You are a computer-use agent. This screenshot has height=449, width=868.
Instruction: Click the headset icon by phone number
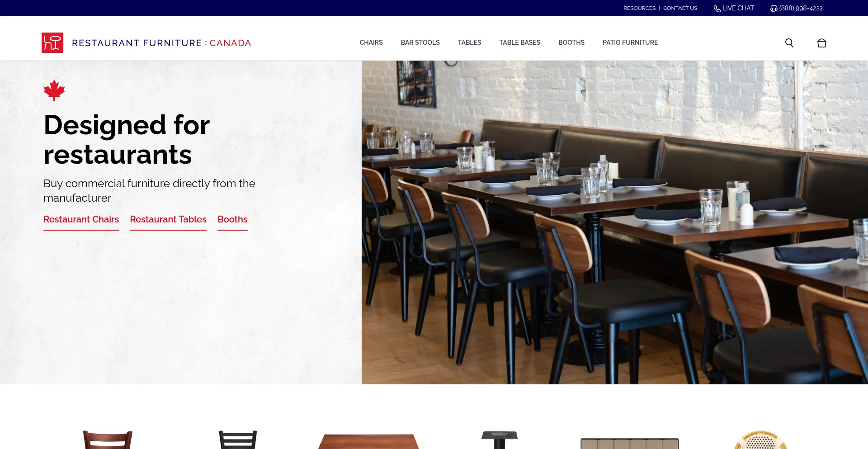pyautogui.click(x=774, y=9)
